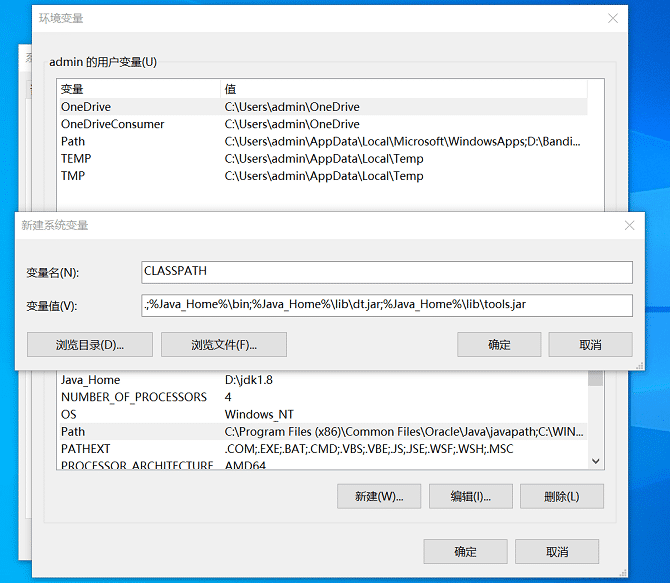Click the 浏览目录(D)... button

pos(90,344)
